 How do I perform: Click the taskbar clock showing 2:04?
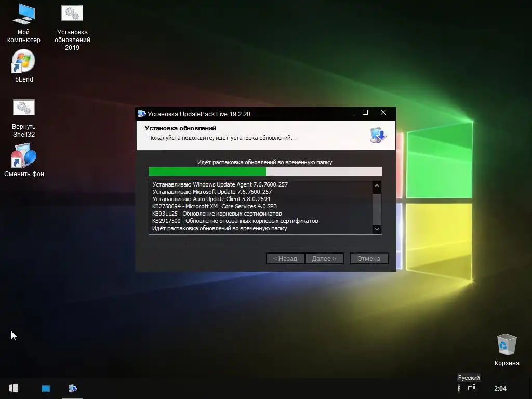500,389
